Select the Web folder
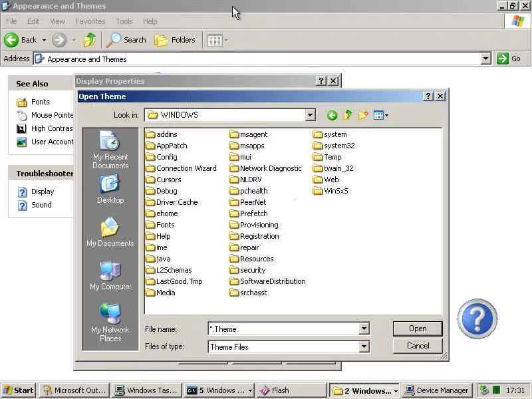 [x=326, y=180]
